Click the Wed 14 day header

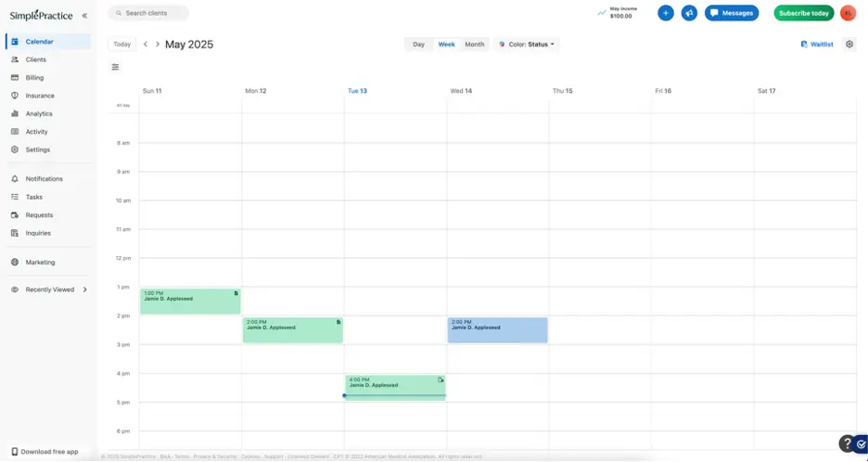coord(461,91)
